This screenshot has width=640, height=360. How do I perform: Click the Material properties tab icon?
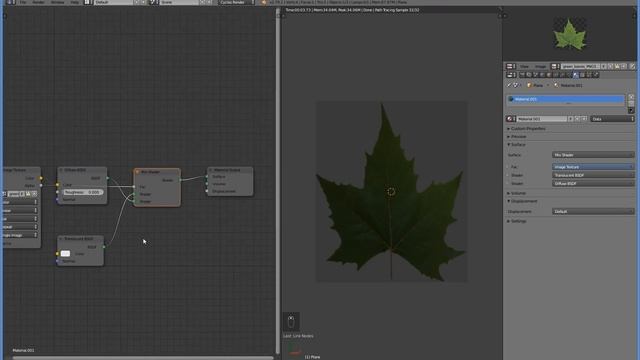(x=576, y=75)
